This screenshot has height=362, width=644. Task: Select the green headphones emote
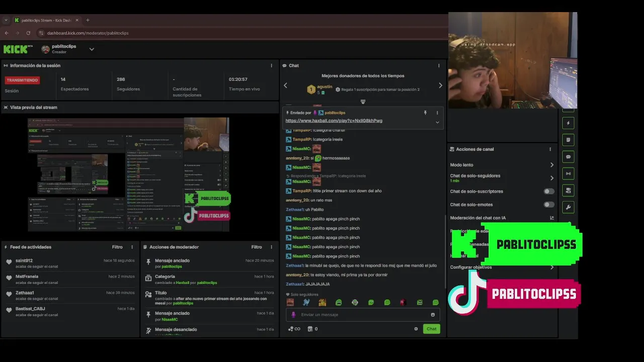coord(339,302)
